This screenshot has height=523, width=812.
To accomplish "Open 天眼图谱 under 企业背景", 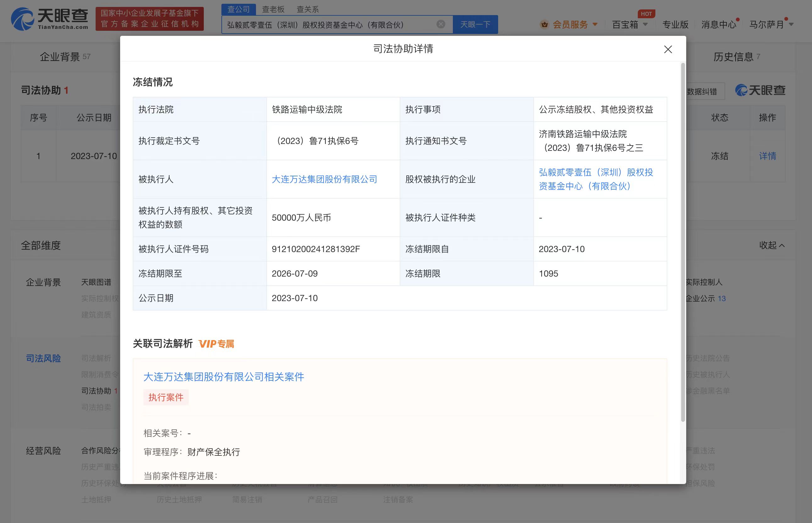I will (x=96, y=282).
